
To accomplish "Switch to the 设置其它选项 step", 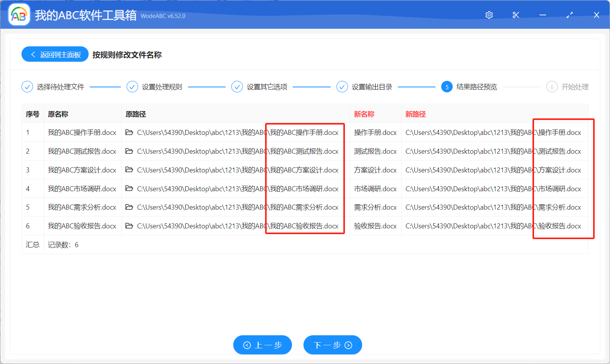I will point(260,87).
